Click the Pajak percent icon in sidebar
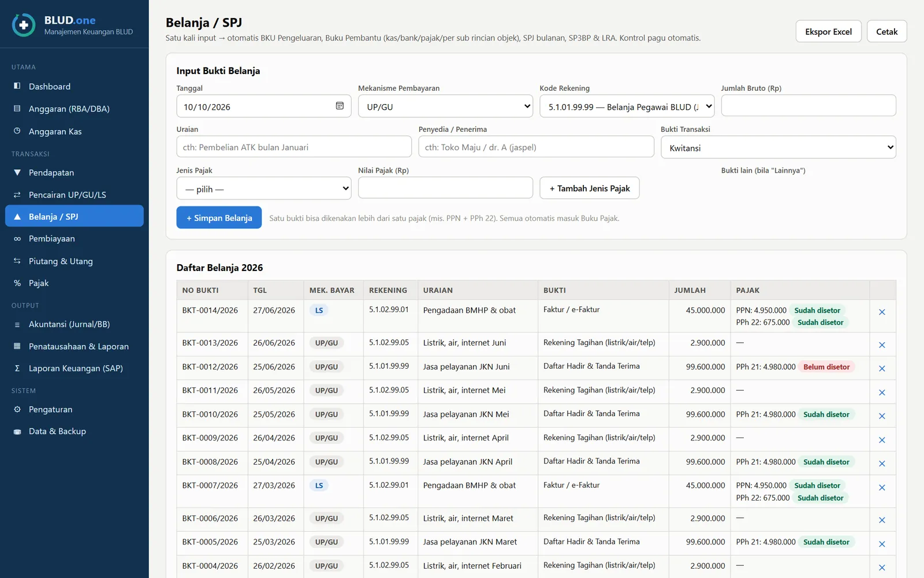This screenshot has height=578, width=924. point(17,283)
